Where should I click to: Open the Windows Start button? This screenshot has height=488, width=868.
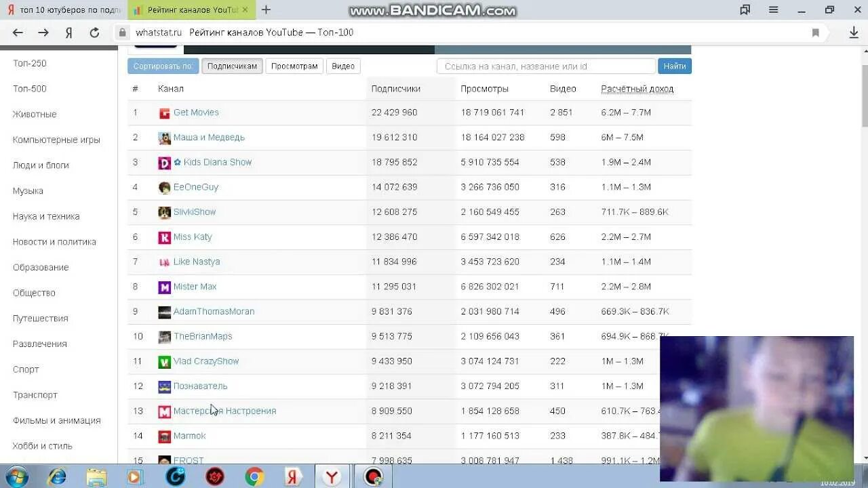(16, 476)
